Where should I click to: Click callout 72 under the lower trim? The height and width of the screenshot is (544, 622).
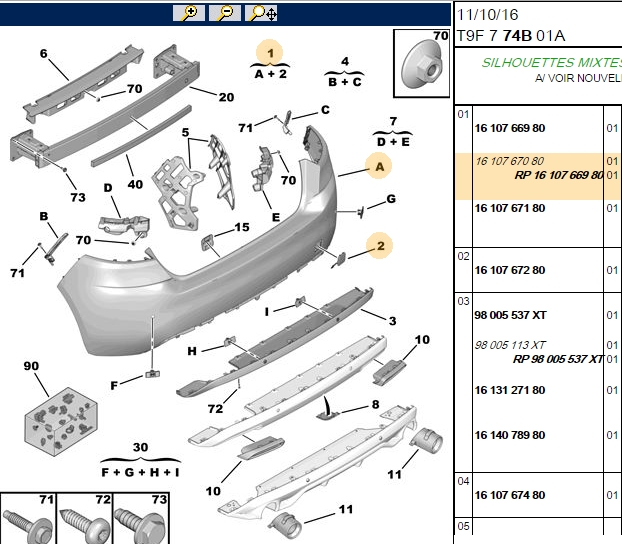[215, 408]
